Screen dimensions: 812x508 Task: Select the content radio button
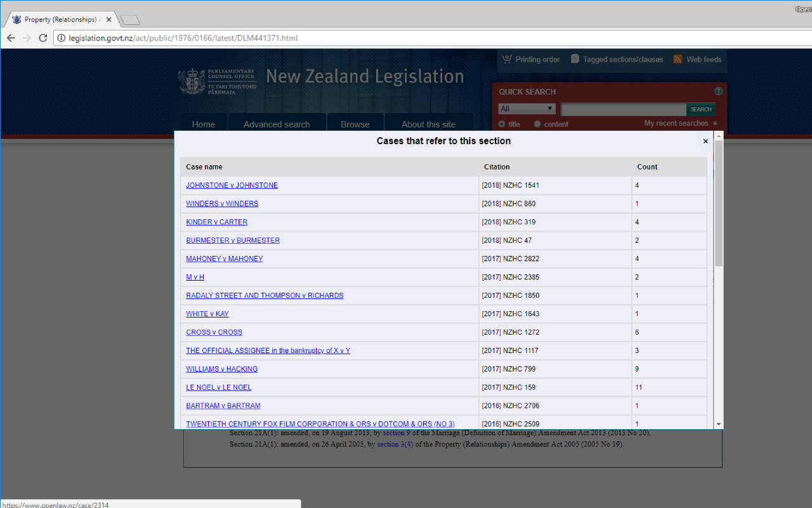(537, 124)
